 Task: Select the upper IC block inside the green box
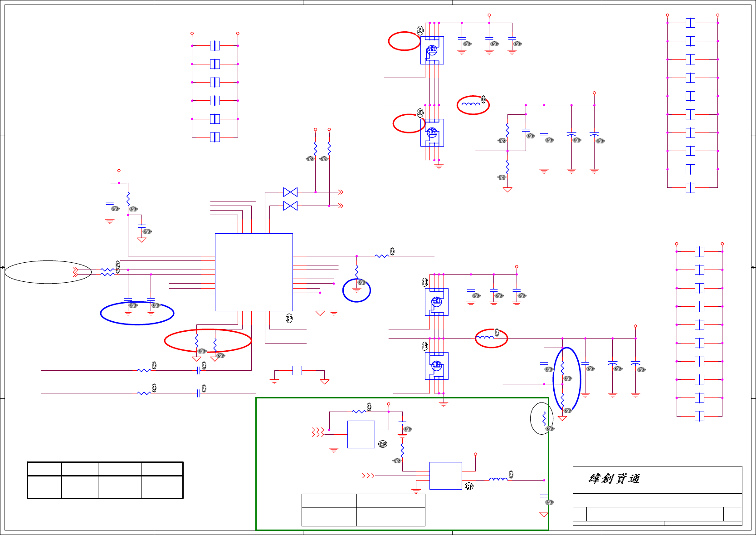coord(361,434)
